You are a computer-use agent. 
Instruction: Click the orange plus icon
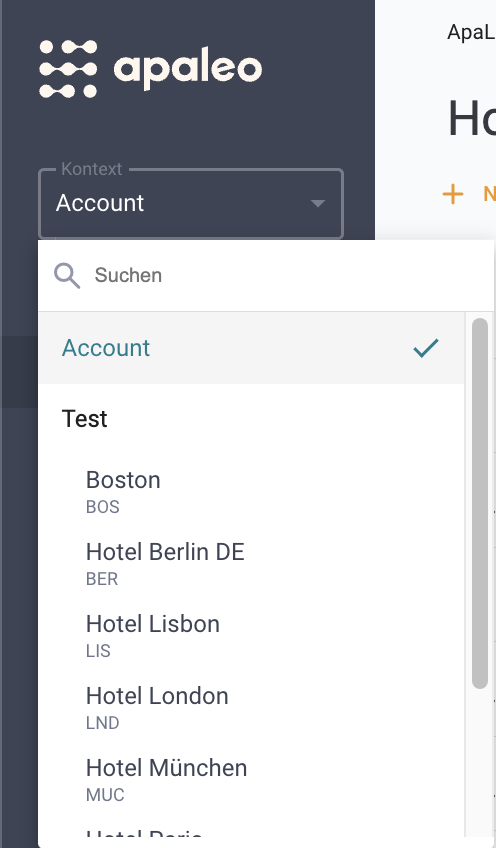[x=453, y=194]
